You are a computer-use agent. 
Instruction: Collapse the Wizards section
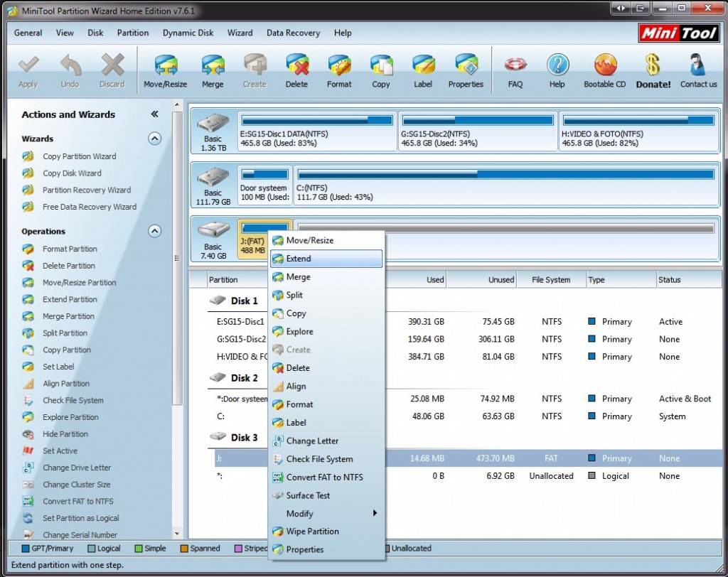point(154,139)
